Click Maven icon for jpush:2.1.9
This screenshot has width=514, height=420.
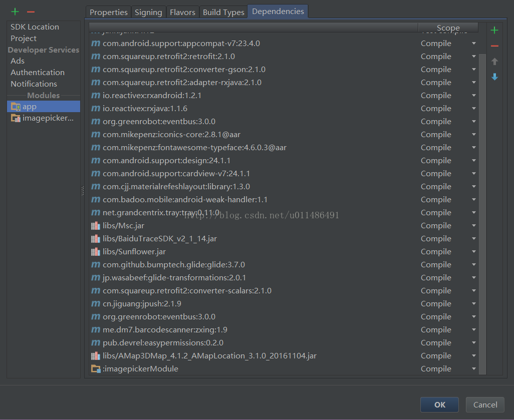click(95, 304)
